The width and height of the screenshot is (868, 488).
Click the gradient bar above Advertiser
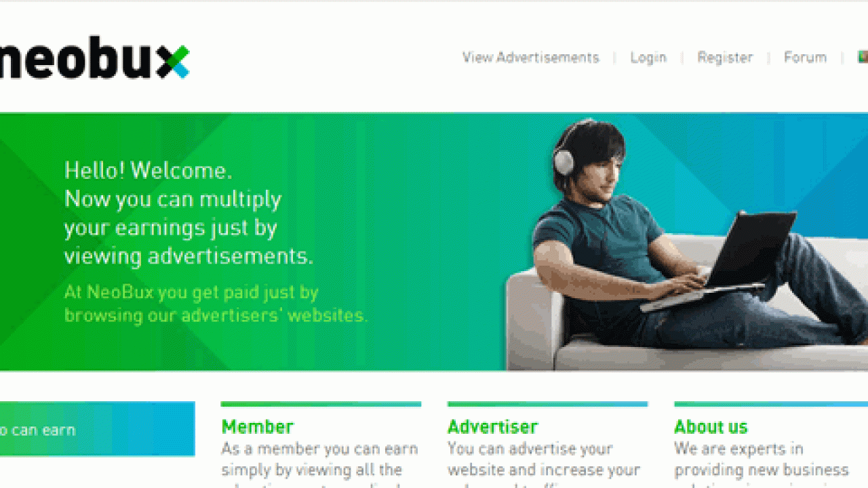click(x=547, y=405)
